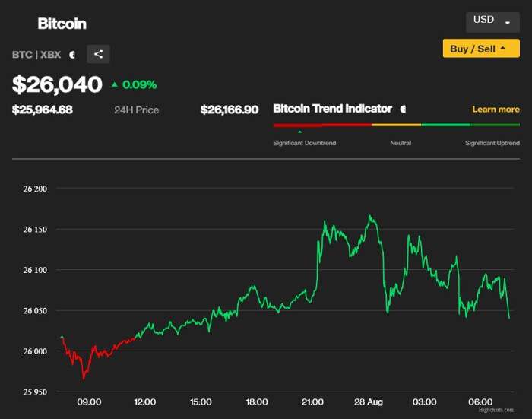The height and width of the screenshot is (419, 532).
Task: Click the caret arrow on Buy / Sell
Action: [503, 48]
